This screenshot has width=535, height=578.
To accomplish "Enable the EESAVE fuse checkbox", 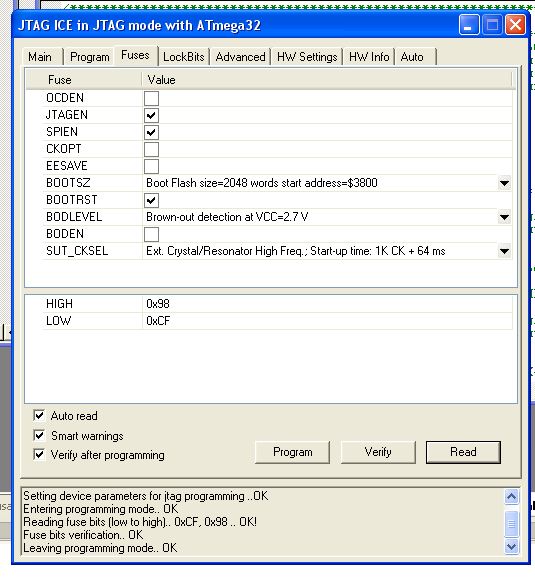I will point(151,166).
